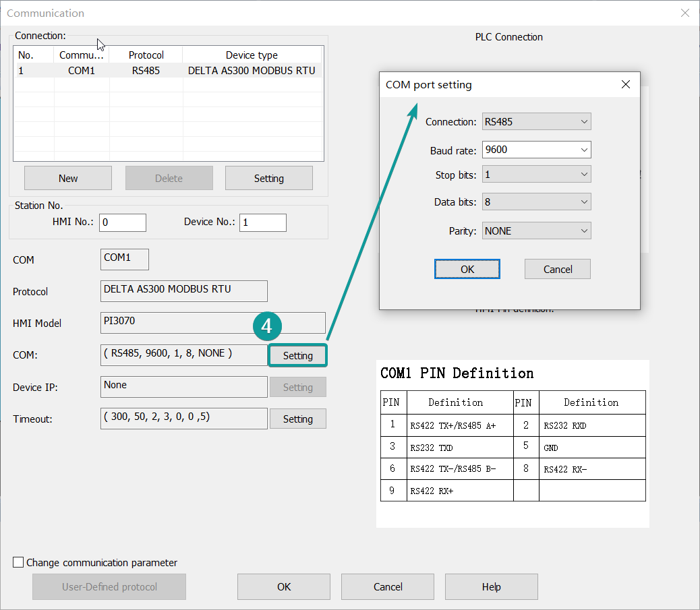Confirm COM port setting with OK

(467, 269)
